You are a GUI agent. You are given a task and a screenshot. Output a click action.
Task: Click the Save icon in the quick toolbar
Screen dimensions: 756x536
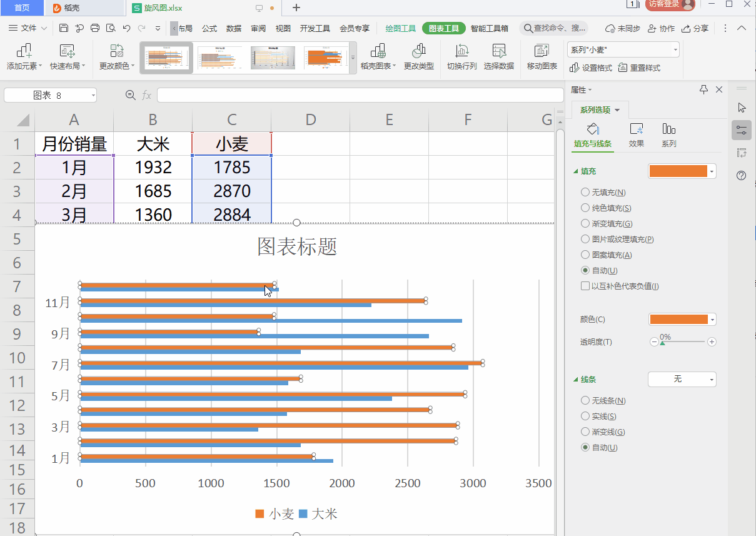pyautogui.click(x=64, y=28)
